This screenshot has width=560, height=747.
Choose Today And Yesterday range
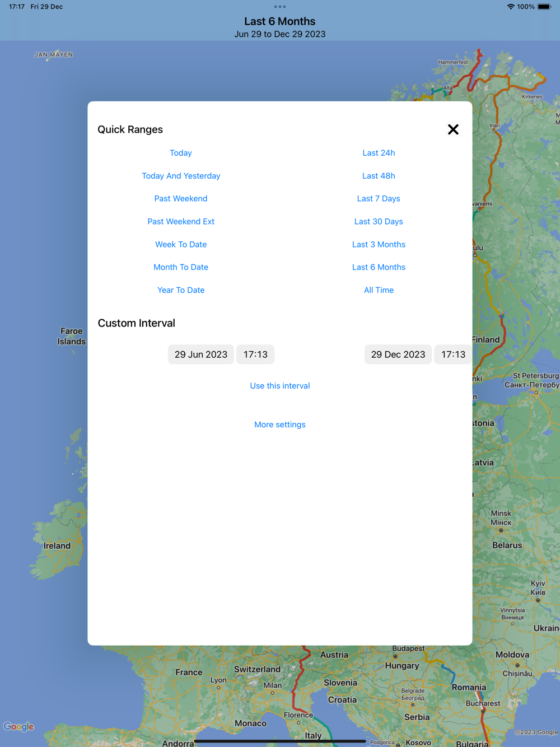(181, 176)
